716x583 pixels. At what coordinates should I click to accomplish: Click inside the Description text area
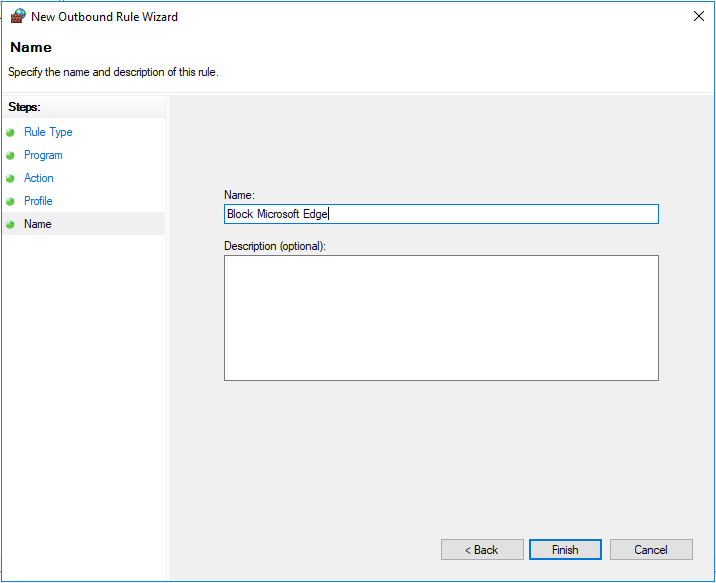tap(441, 318)
